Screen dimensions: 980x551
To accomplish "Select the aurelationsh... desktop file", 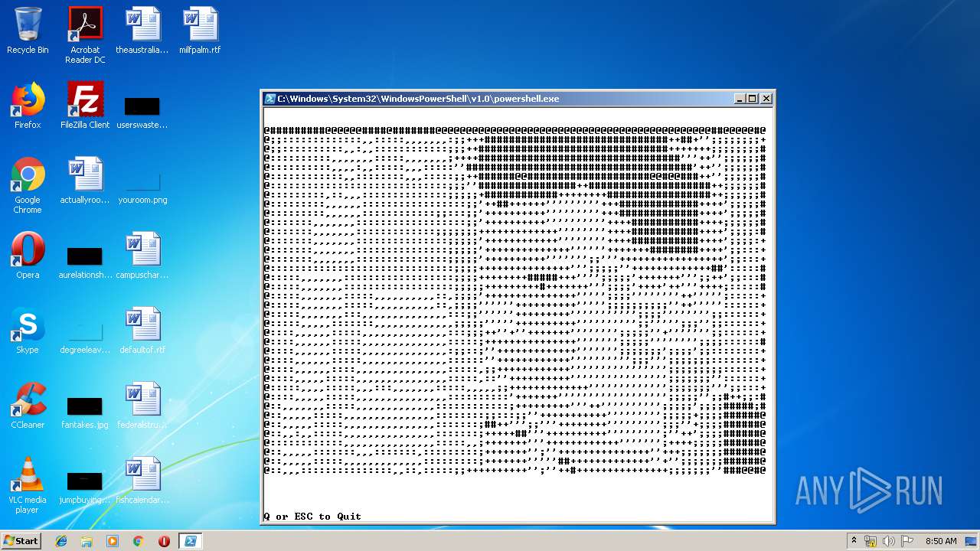I will tap(85, 262).
